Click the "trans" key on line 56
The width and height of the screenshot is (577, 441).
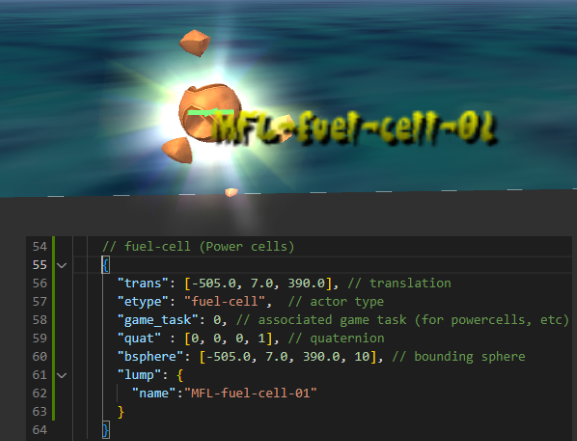139,283
